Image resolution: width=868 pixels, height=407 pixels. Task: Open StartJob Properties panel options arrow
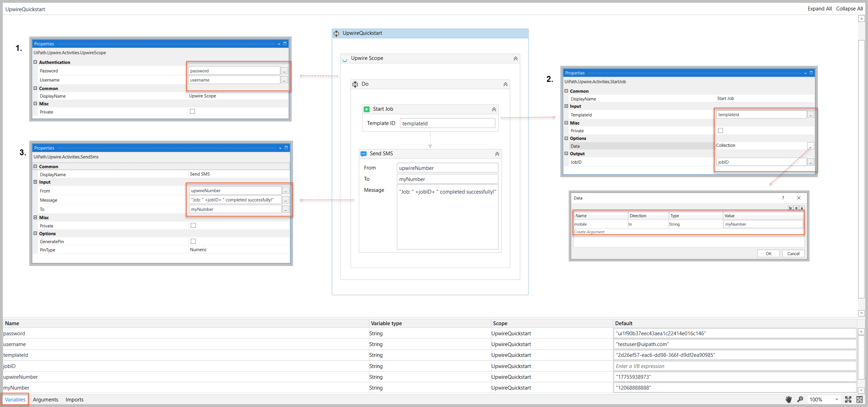click(805, 73)
